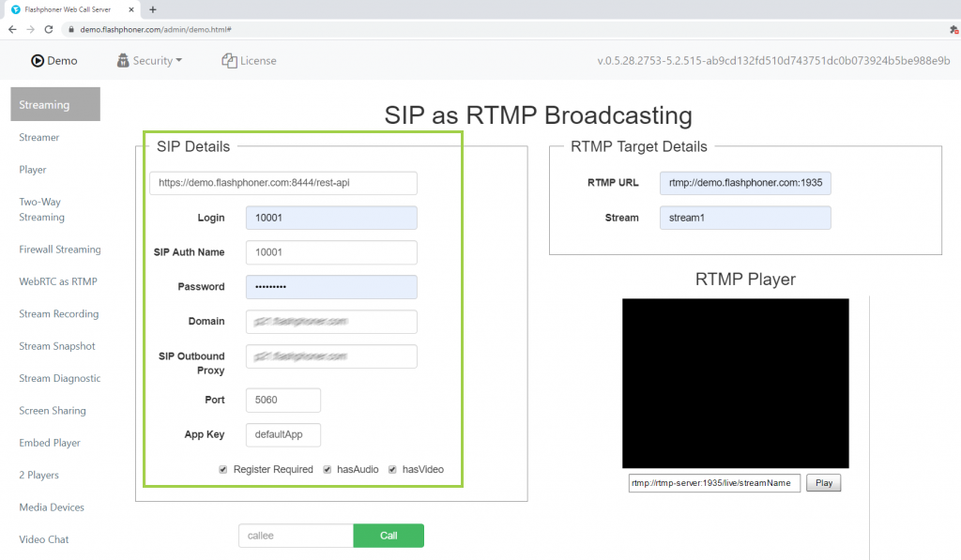Click the SIP Auth Name field
The height and width of the screenshot is (560, 961).
tap(331, 252)
